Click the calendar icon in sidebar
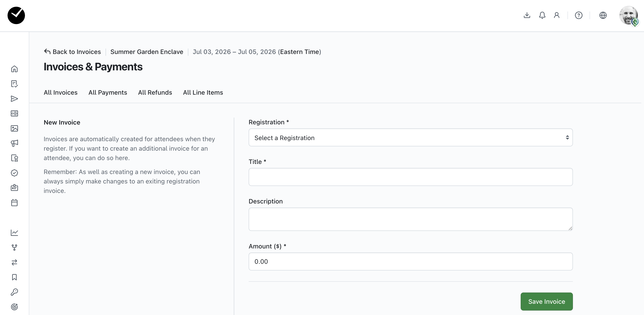The image size is (644, 315). coord(14,203)
